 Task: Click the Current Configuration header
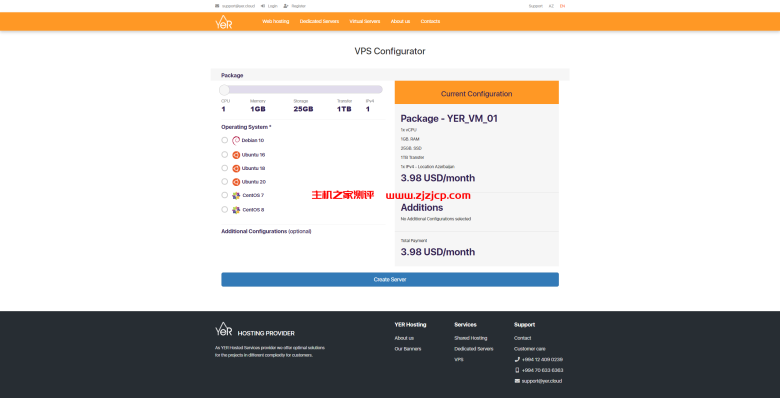click(477, 93)
